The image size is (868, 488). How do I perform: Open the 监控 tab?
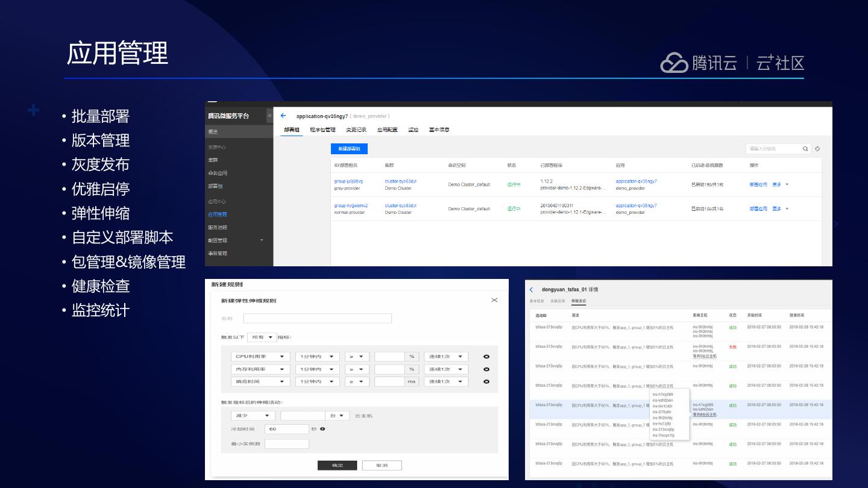click(x=413, y=130)
